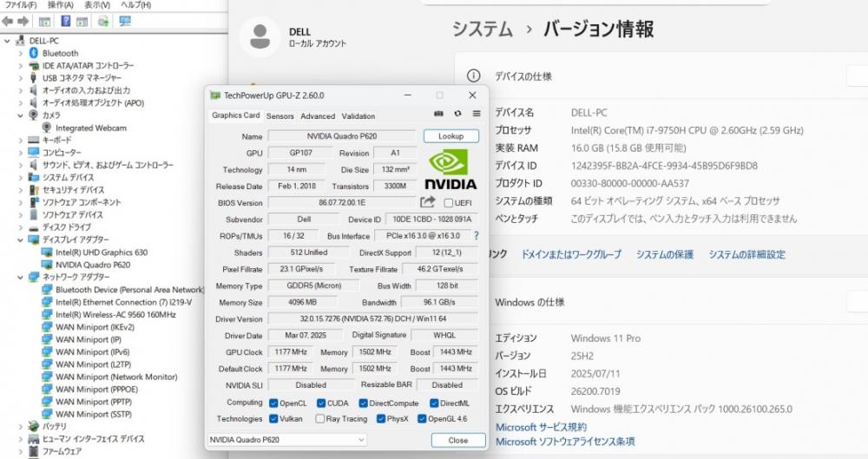
Task: Open the 操作(A) menu
Action: [61, 5]
